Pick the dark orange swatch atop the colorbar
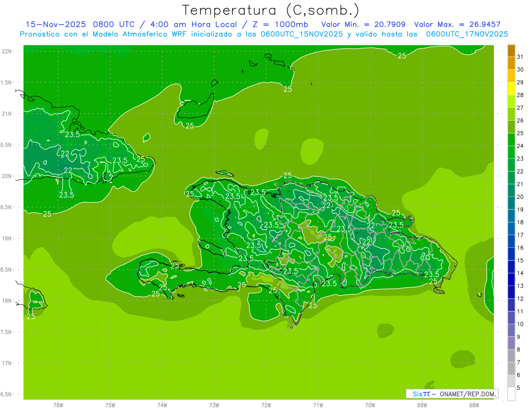The height and width of the screenshot is (411, 532). pos(511,51)
